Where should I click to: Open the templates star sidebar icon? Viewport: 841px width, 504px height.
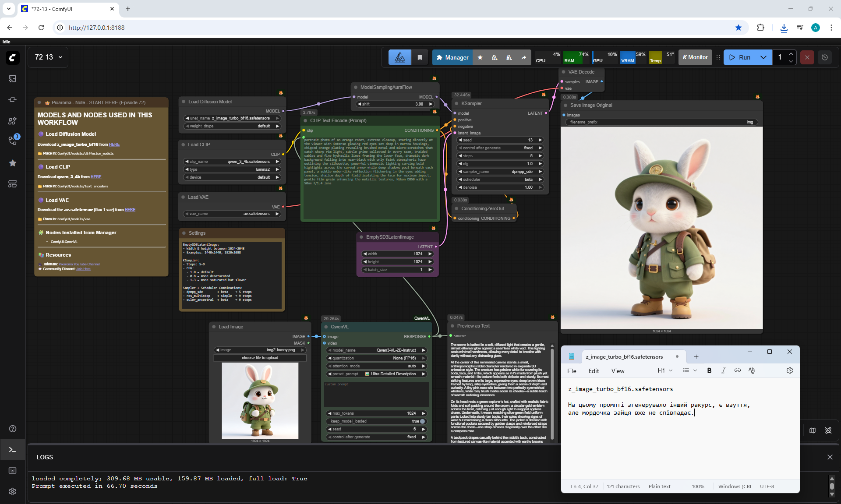click(x=12, y=163)
